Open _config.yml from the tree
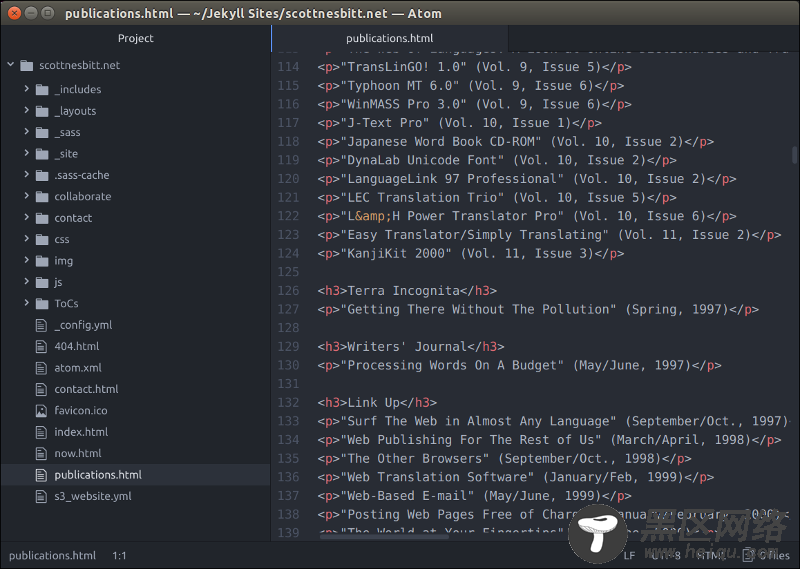This screenshot has width=800, height=569. coord(83,325)
